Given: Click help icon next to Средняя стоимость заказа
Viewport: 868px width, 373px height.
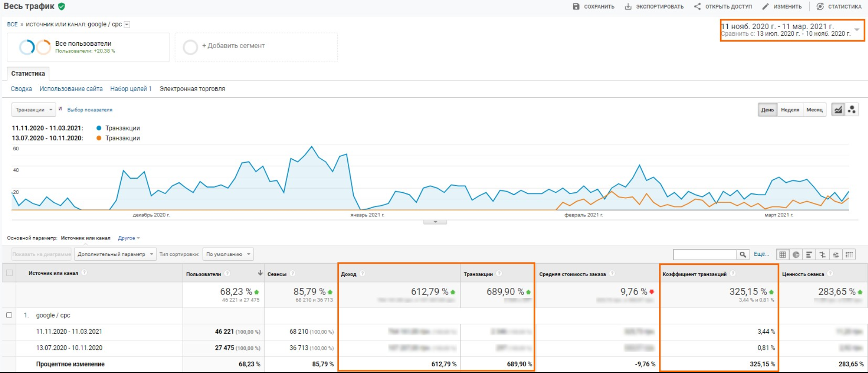Looking at the screenshot, I should 612,273.
